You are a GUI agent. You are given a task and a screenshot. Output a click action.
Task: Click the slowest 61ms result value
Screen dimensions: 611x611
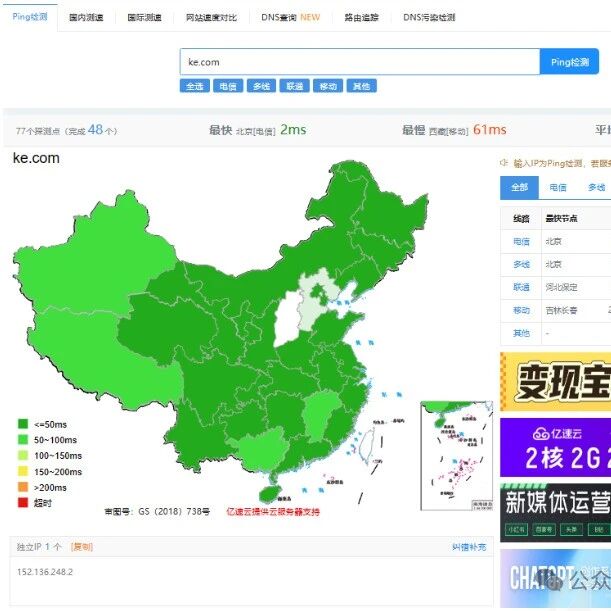(489, 129)
